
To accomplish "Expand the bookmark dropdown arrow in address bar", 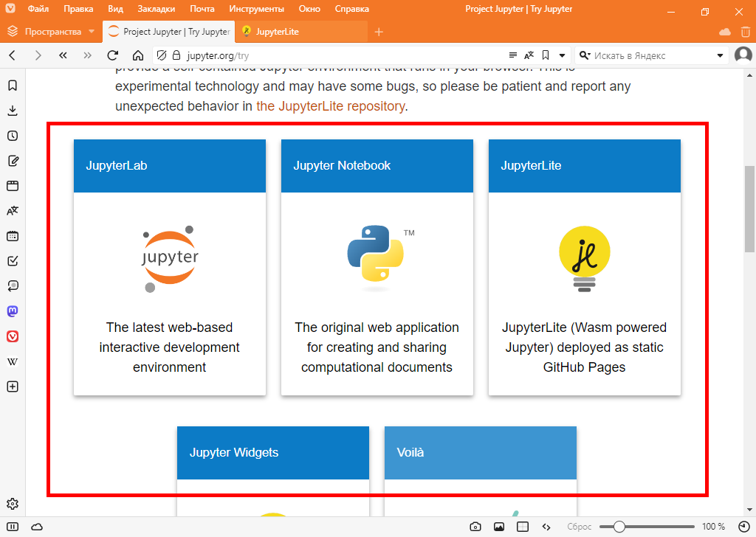I will 562,55.
